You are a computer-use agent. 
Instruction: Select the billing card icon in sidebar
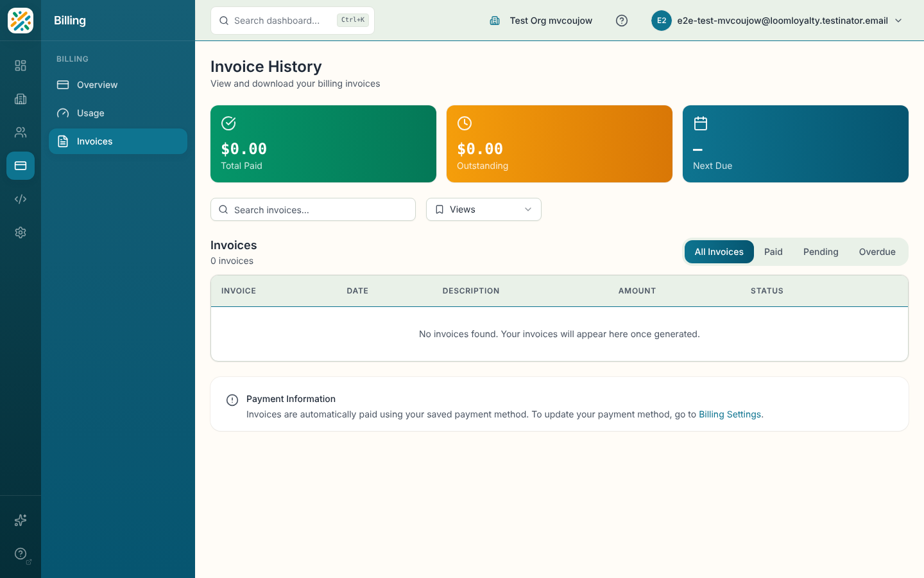click(x=21, y=166)
